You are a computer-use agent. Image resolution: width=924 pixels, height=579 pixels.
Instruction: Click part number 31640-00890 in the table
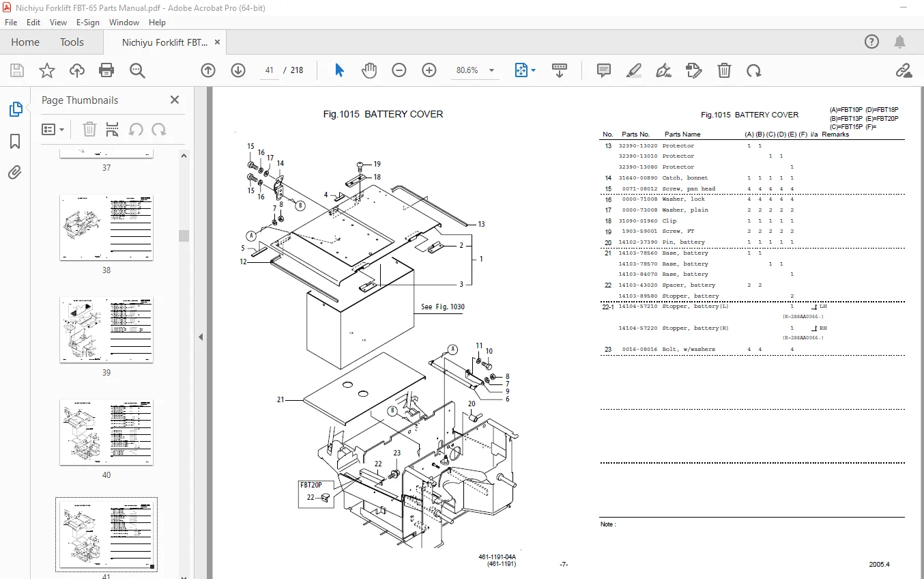click(x=638, y=178)
